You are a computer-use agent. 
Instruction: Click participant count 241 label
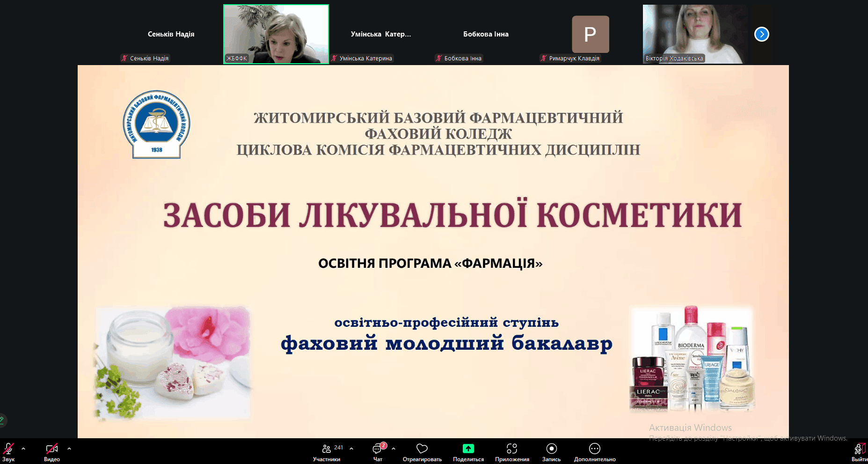(x=339, y=448)
